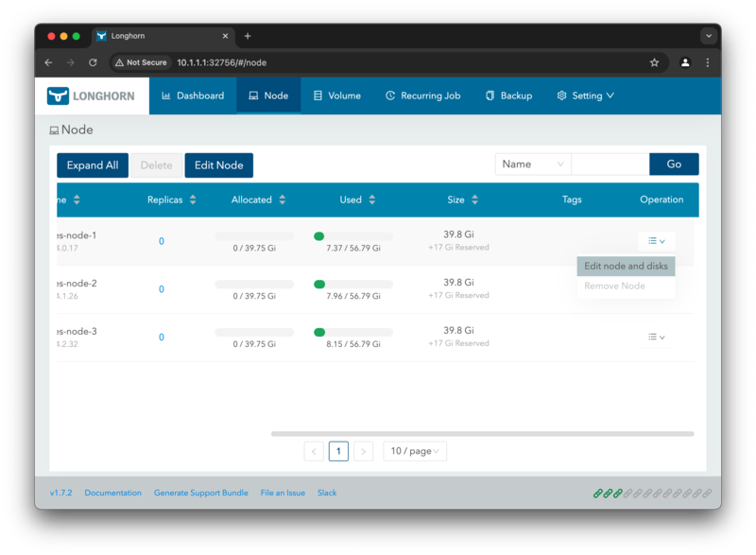756x555 pixels.
Task: Switch to the Dashboard tab
Action: 193,95
